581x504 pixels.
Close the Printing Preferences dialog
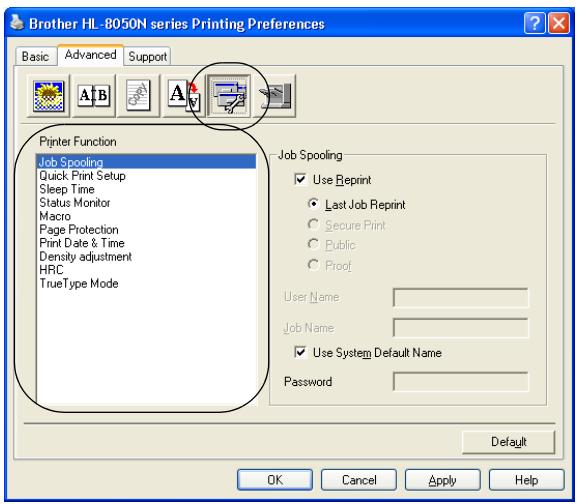pyautogui.click(x=559, y=23)
